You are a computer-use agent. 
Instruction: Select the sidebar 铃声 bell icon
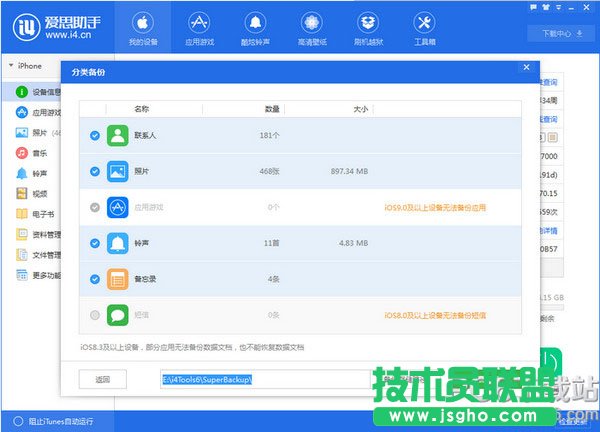click(x=22, y=173)
